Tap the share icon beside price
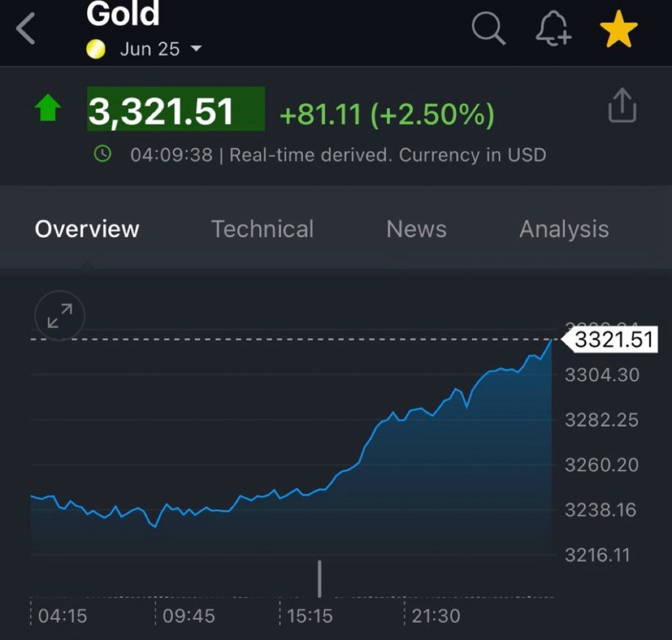672x640 pixels. coord(622,106)
